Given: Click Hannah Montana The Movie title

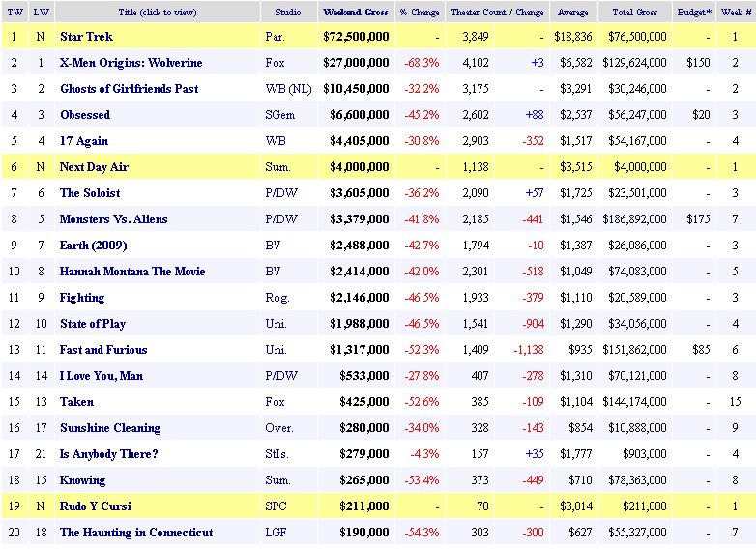Looking at the screenshot, I should [x=131, y=272].
